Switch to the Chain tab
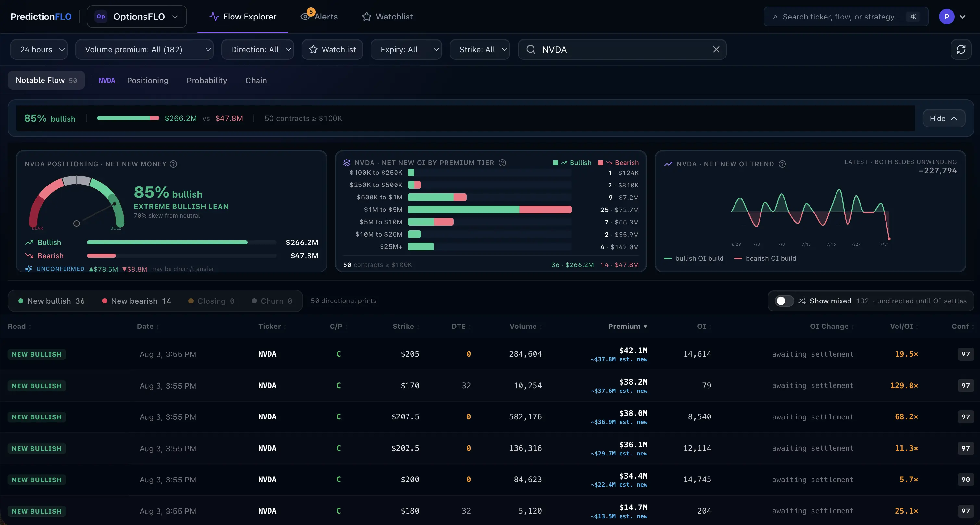This screenshot has height=525, width=980. (256, 80)
